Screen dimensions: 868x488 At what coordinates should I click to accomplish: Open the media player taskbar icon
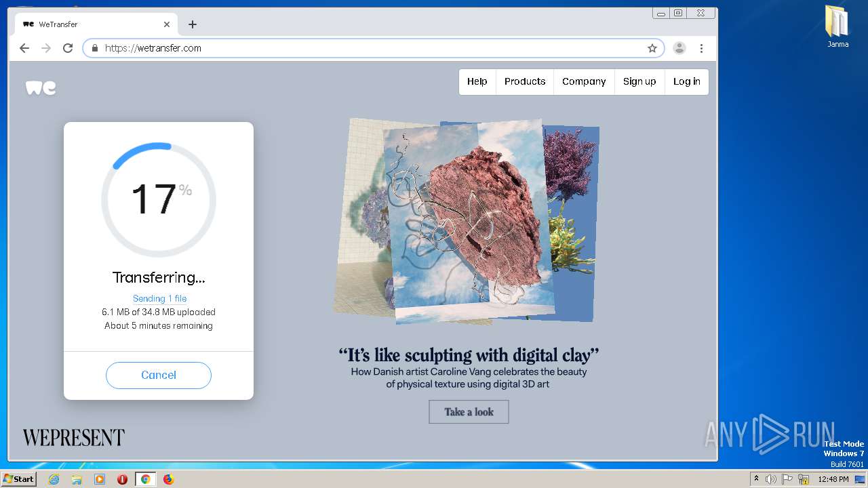(100, 479)
